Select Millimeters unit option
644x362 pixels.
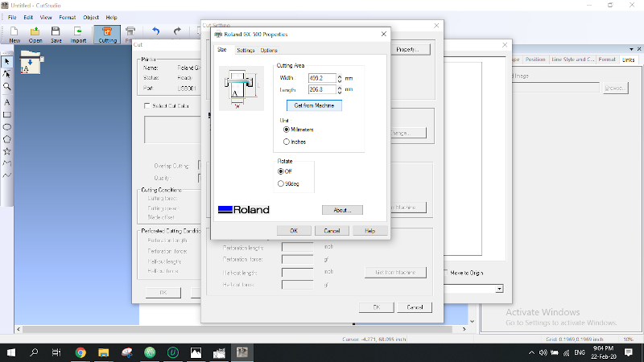coord(287,130)
